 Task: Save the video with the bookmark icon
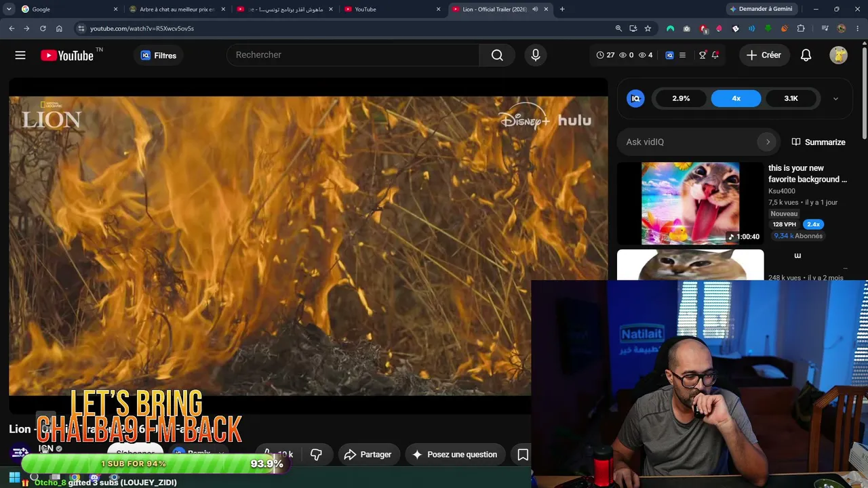click(x=523, y=454)
